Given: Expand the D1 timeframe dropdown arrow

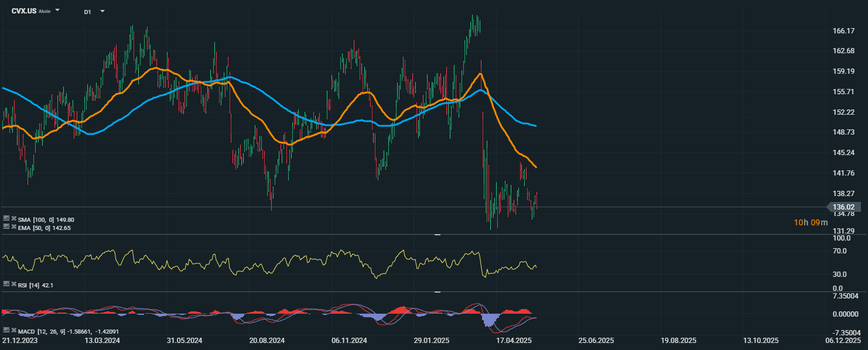Looking at the screenshot, I should pos(102,11).
